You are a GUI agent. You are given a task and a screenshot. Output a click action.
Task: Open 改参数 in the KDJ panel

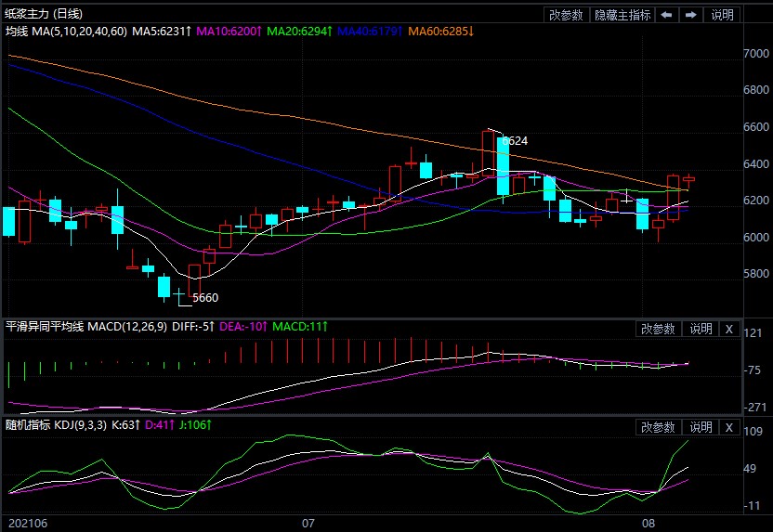click(658, 427)
